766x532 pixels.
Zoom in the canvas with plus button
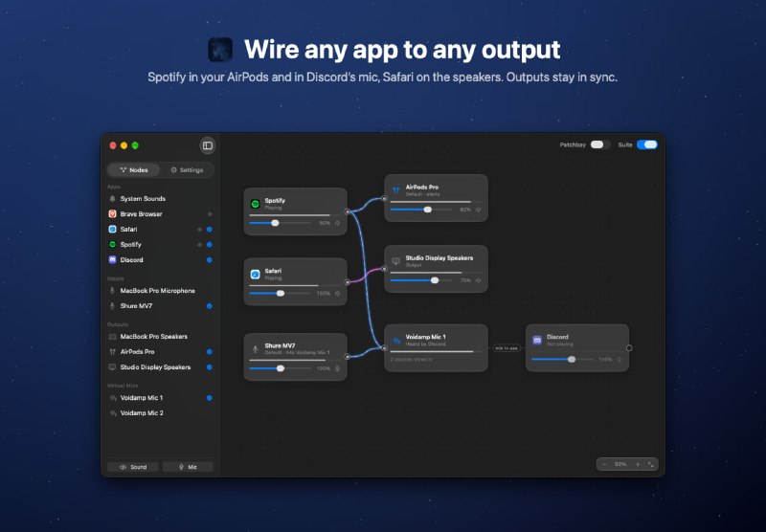[x=638, y=464]
